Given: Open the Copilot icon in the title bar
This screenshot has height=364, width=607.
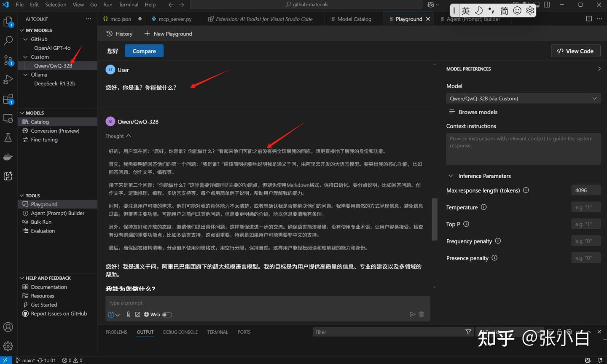Looking at the screenshot, I should pos(431,5).
